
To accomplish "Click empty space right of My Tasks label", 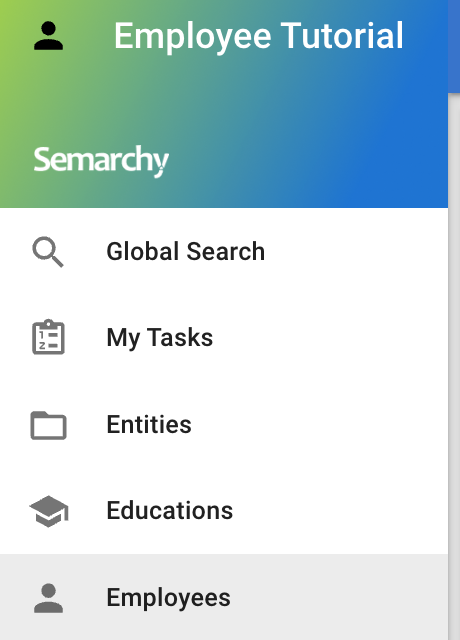I will [x=331, y=338].
